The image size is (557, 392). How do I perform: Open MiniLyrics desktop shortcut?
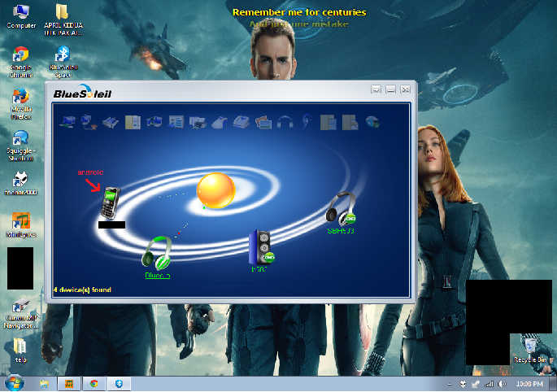tap(21, 225)
